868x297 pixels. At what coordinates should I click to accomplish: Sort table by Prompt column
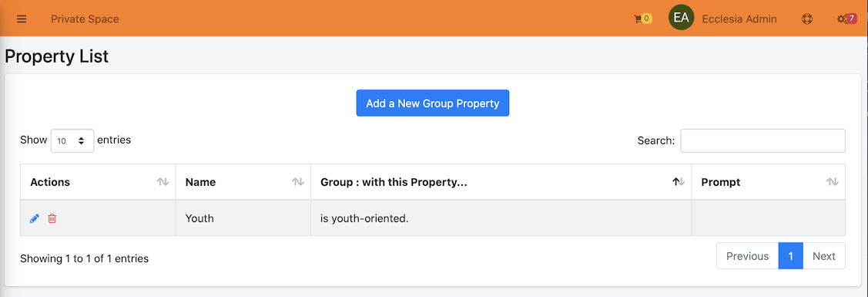pyautogui.click(x=769, y=182)
